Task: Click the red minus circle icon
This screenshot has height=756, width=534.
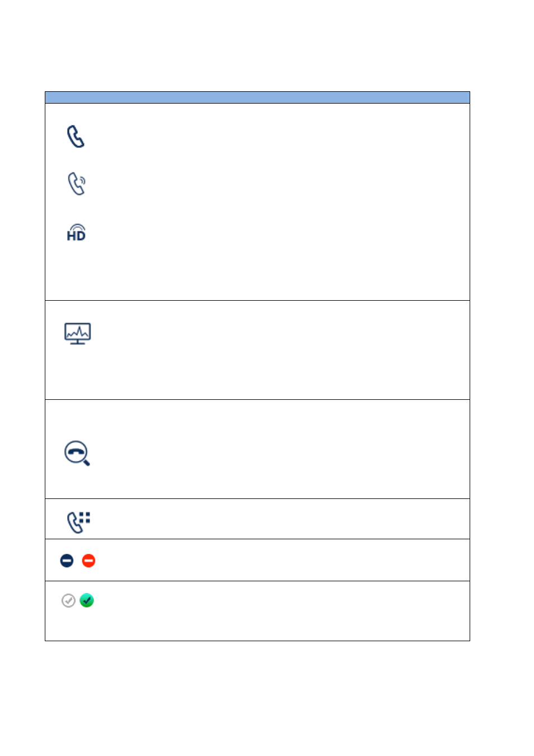Action: [88, 561]
